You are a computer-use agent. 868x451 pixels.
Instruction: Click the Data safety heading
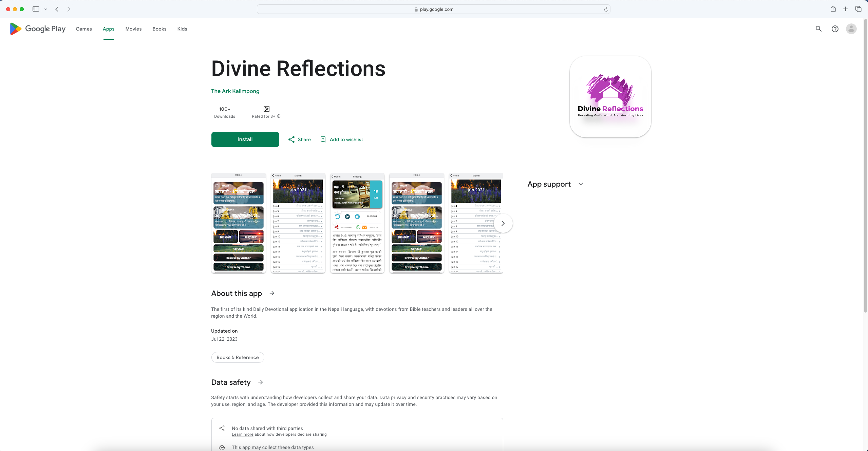(x=231, y=382)
